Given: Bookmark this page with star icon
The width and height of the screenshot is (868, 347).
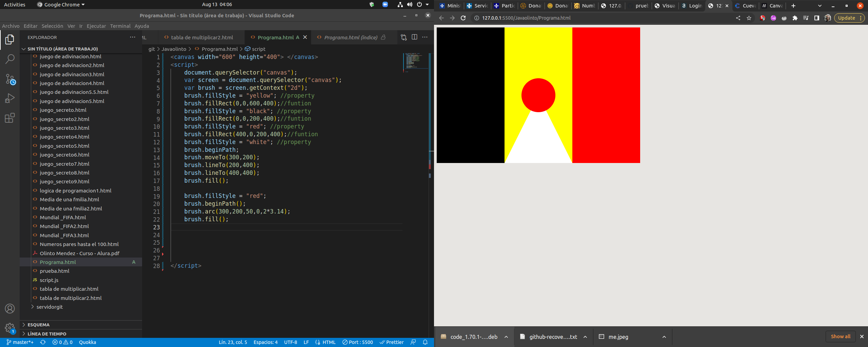Looking at the screenshot, I should click(749, 18).
